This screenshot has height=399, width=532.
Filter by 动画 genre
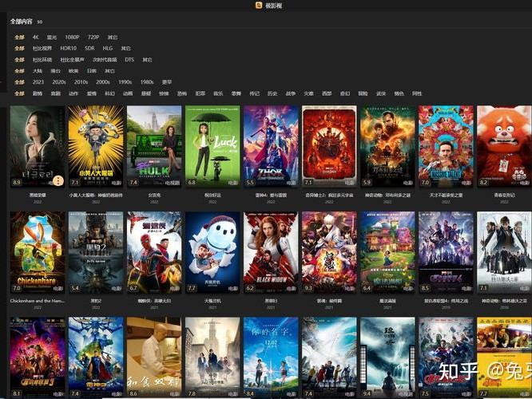coord(128,93)
